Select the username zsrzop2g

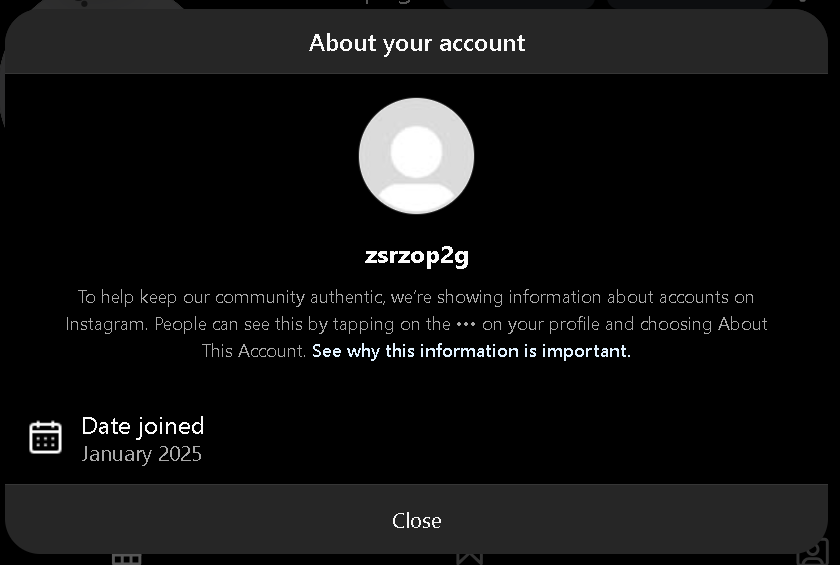[x=417, y=255]
